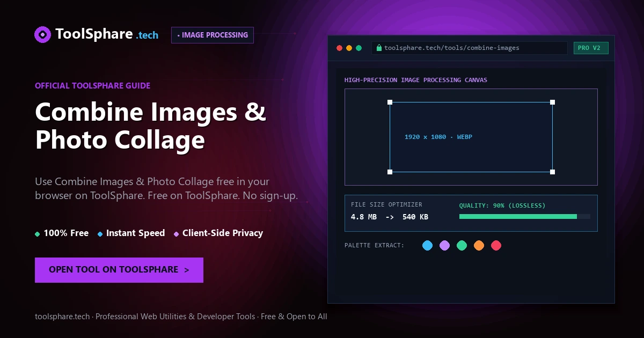The height and width of the screenshot is (338, 644).
Task: Click the green padlock icon in address bar
Action: pyautogui.click(x=379, y=48)
